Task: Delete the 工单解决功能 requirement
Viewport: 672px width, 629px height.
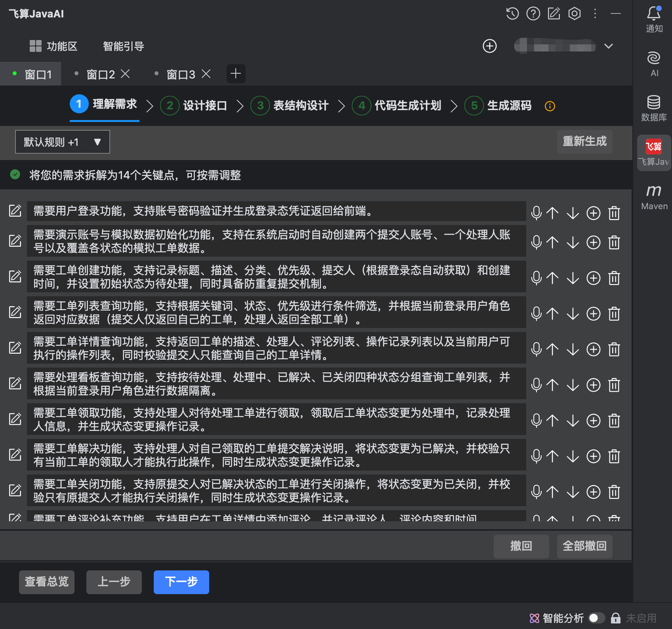Action: (x=614, y=456)
